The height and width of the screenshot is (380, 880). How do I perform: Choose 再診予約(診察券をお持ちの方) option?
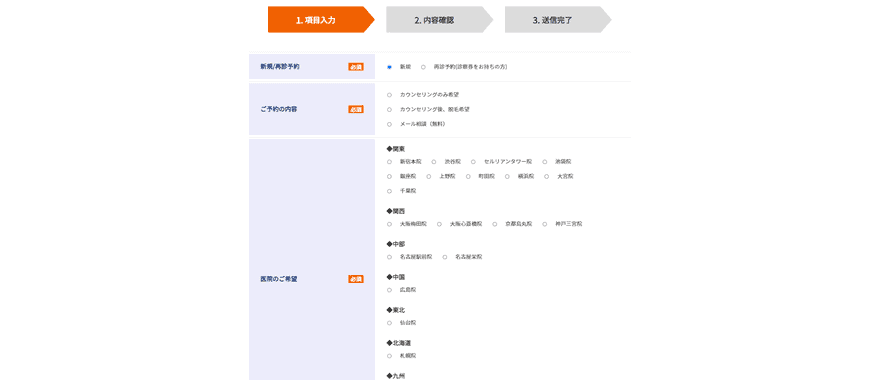point(423,67)
